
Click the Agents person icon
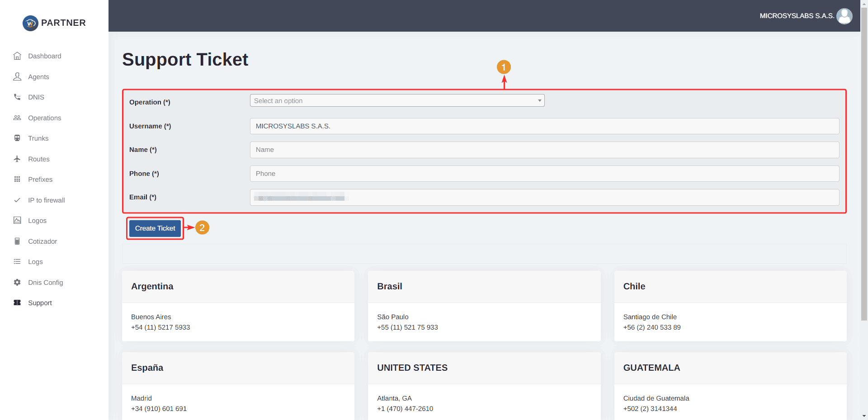pyautogui.click(x=17, y=76)
